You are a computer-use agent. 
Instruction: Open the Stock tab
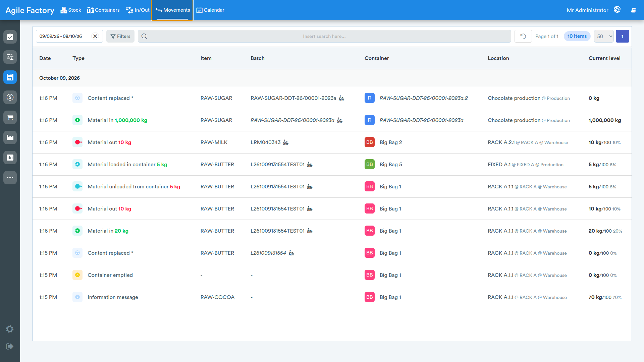[x=71, y=10]
